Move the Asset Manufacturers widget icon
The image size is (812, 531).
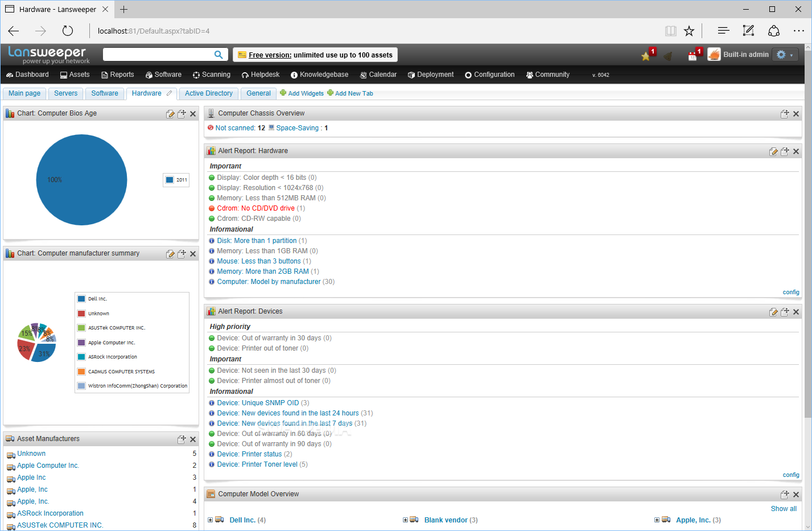[x=182, y=439]
